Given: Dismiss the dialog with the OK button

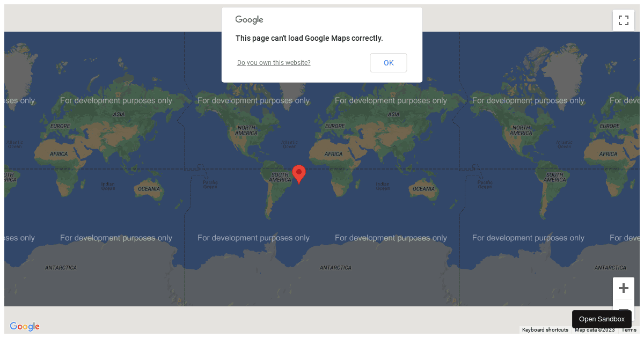Looking at the screenshot, I should [x=388, y=62].
